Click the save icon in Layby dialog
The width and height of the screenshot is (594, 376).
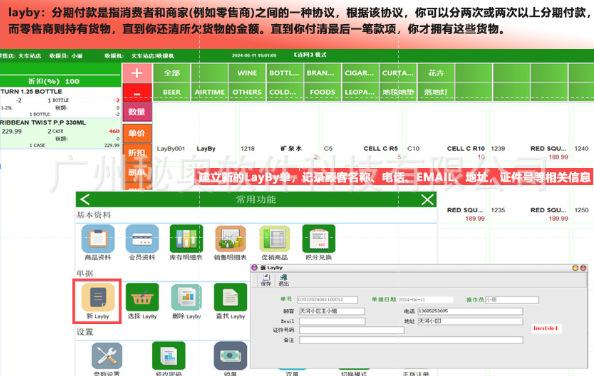(266, 279)
